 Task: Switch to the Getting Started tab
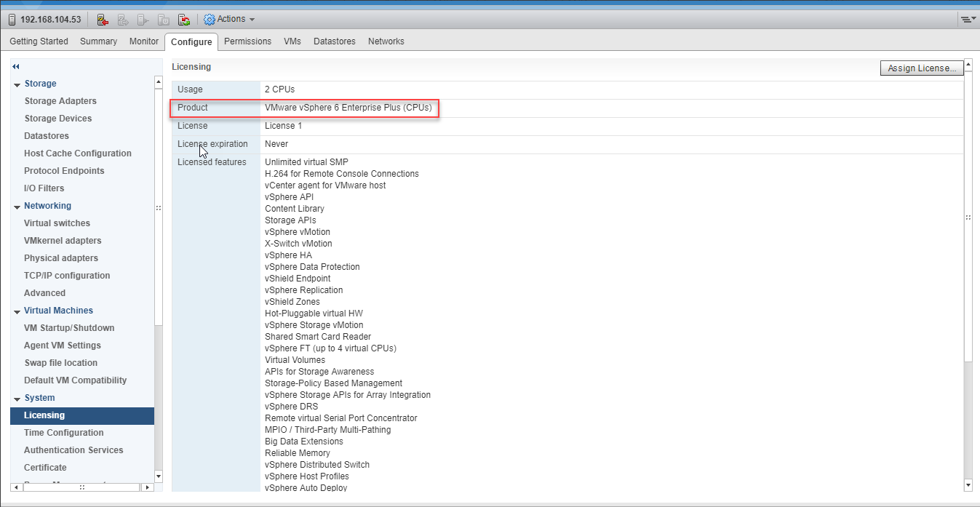tap(39, 41)
